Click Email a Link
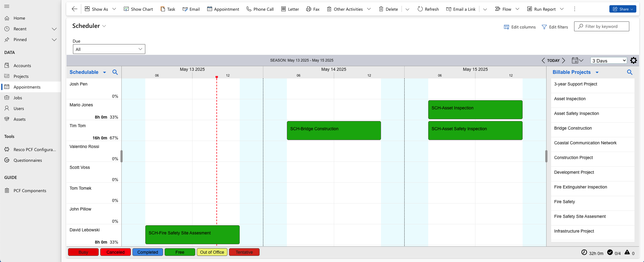This screenshot has height=262, width=644. [461, 9]
